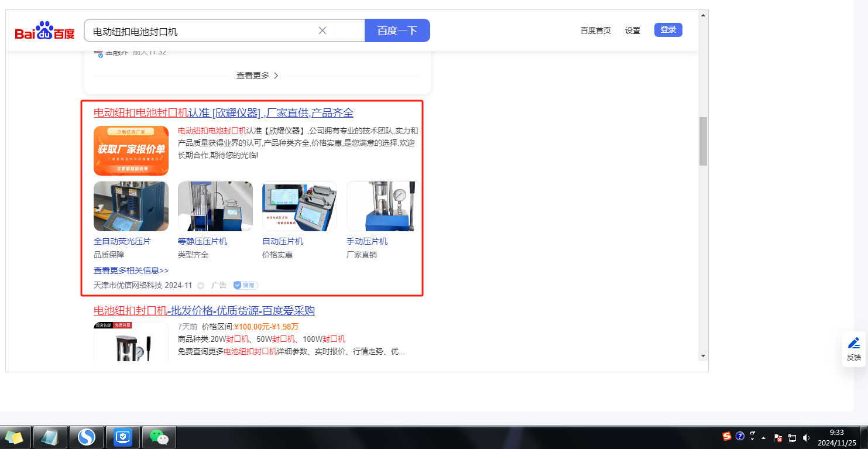The image size is (868, 449).
Task: Click the 登录 login button
Action: coord(668,30)
